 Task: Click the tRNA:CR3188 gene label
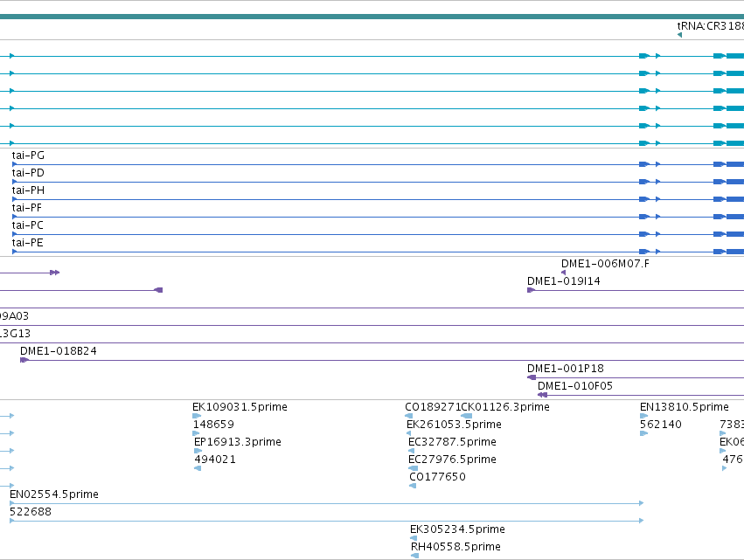[x=710, y=26]
